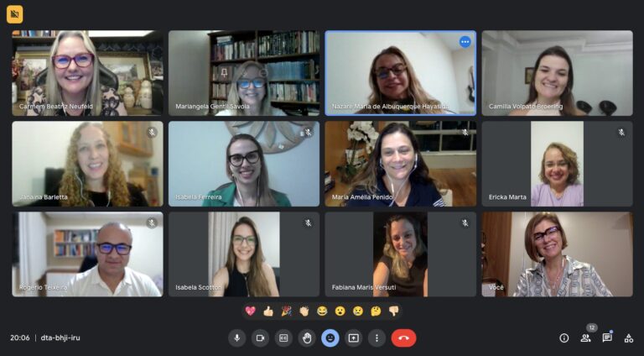Leave the call with red button
The height and width of the screenshot is (356, 644).
[x=403, y=338]
